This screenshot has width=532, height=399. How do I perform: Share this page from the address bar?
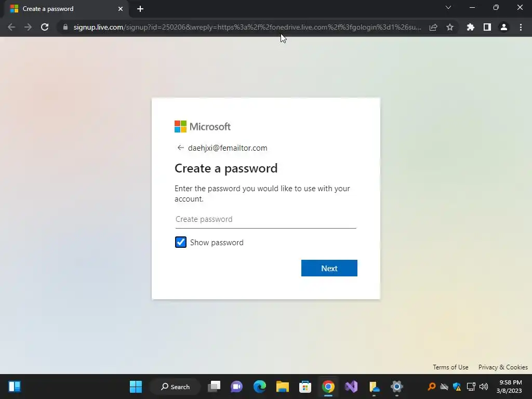(x=433, y=27)
